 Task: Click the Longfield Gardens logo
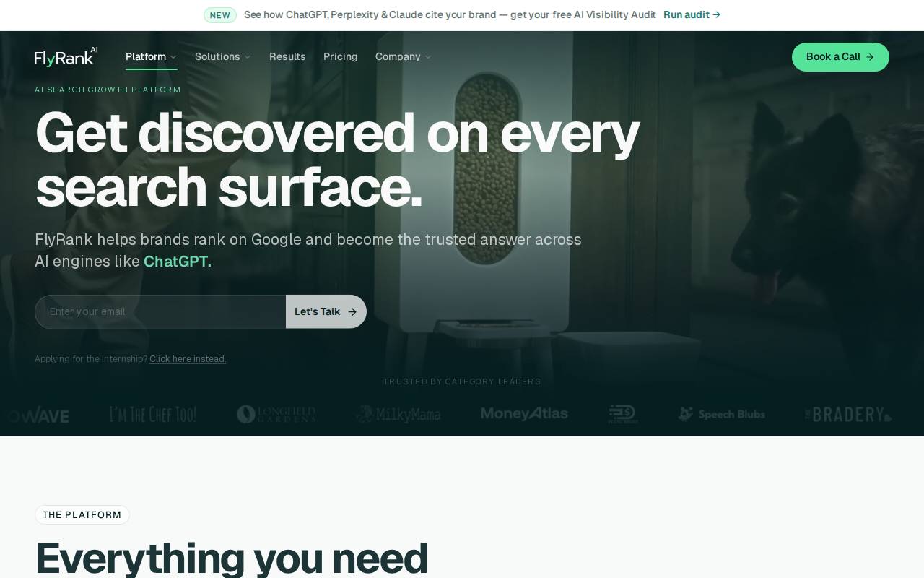276,414
